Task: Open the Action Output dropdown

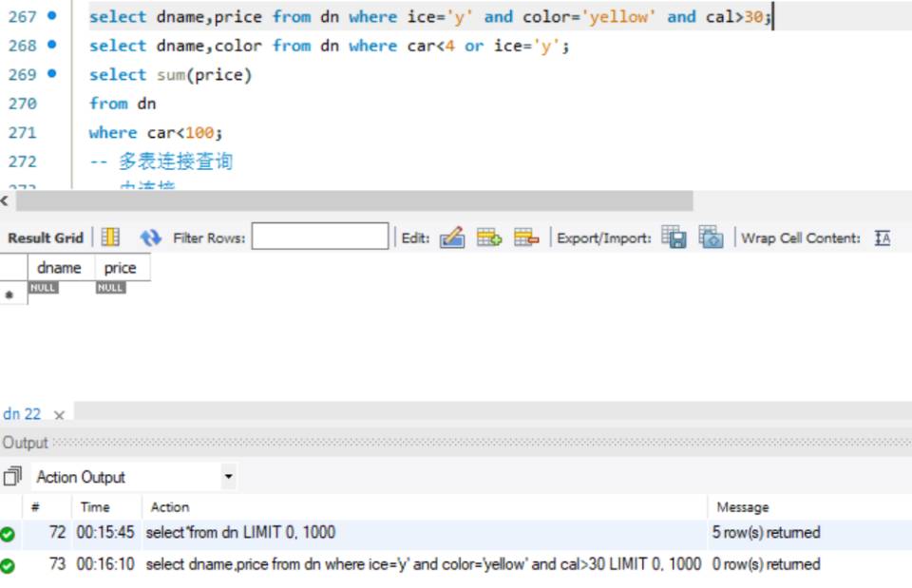Action: click(229, 476)
